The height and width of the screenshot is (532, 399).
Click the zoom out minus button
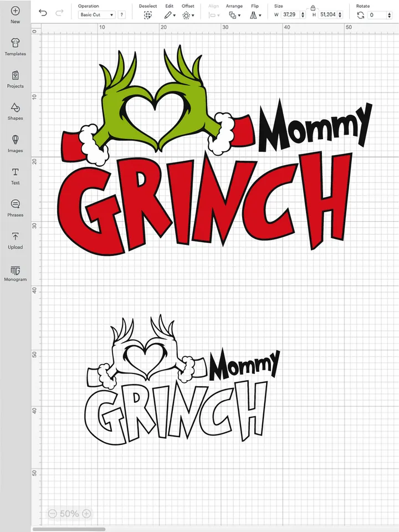pyautogui.click(x=52, y=514)
